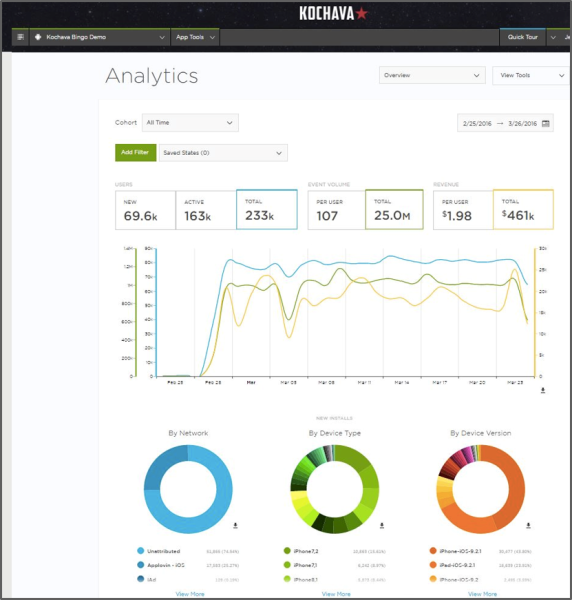Viewport: 572px width, 600px height.
Task: Expand the View Tools dropdown
Action: point(532,75)
